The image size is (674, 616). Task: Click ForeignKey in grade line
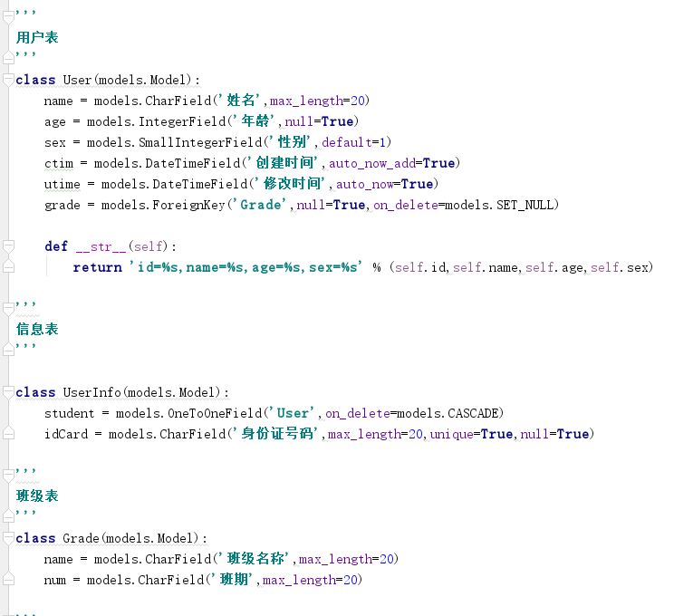(x=188, y=205)
